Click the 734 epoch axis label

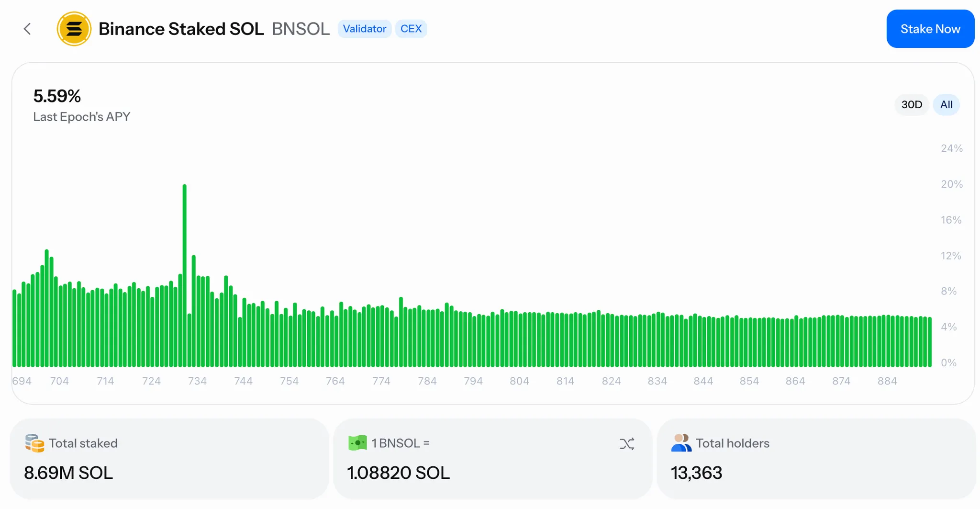pos(197,381)
